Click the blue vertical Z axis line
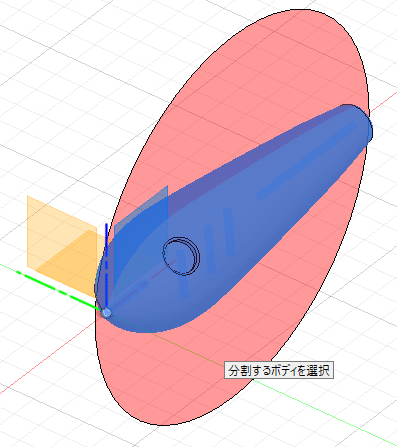The image size is (397, 447). coord(106,265)
